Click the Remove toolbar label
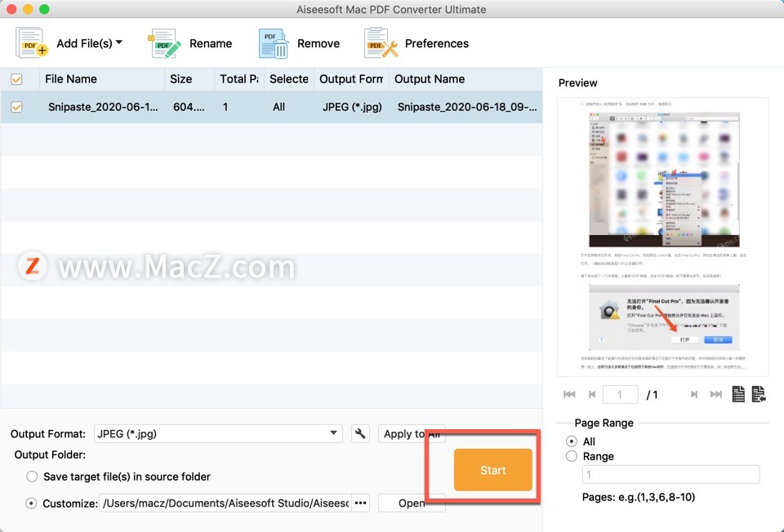This screenshot has width=784, height=532. click(x=318, y=43)
